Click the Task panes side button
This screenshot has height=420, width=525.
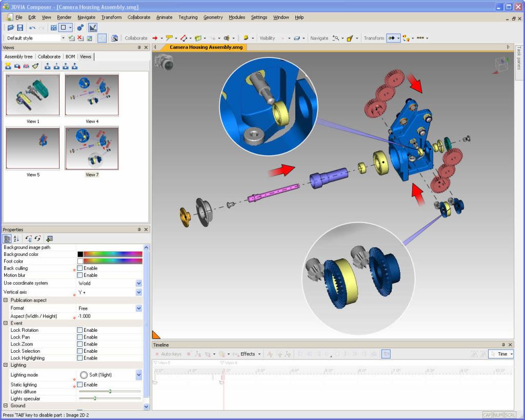click(519, 58)
